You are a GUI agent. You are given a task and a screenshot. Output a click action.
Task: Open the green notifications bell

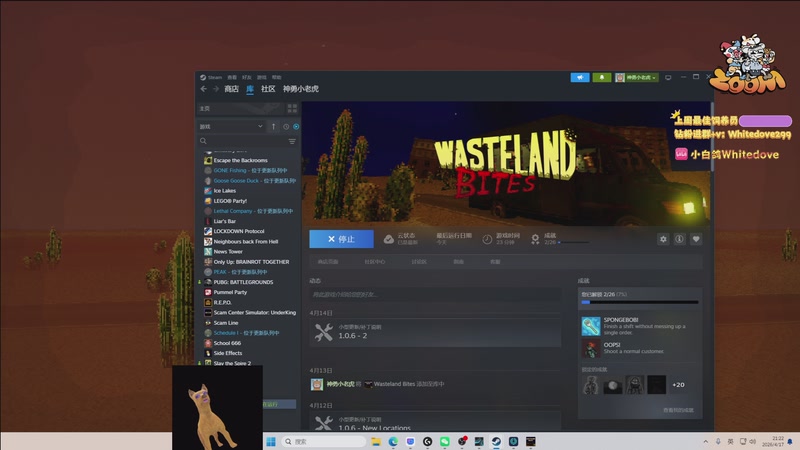coord(602,78)
